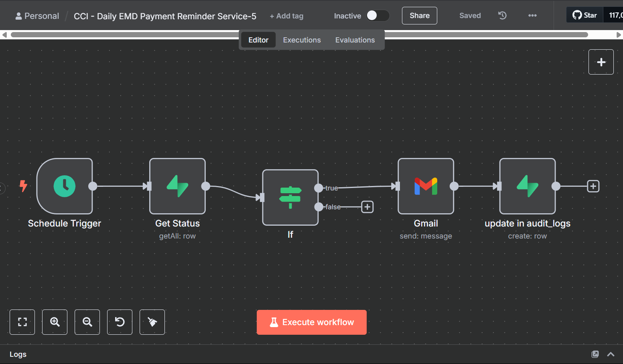Open the three-dot workflow options menu
Viewport: 623px width, 364px height.
pos(532,16)
